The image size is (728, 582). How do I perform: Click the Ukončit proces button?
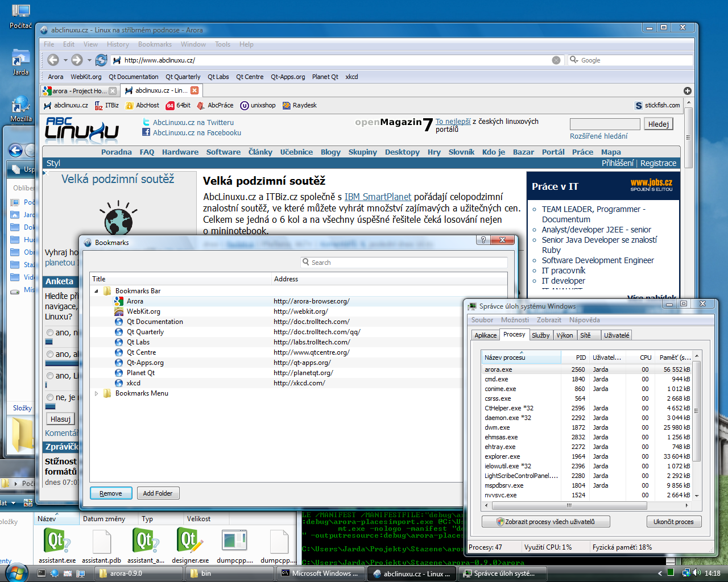click(673, 522)
